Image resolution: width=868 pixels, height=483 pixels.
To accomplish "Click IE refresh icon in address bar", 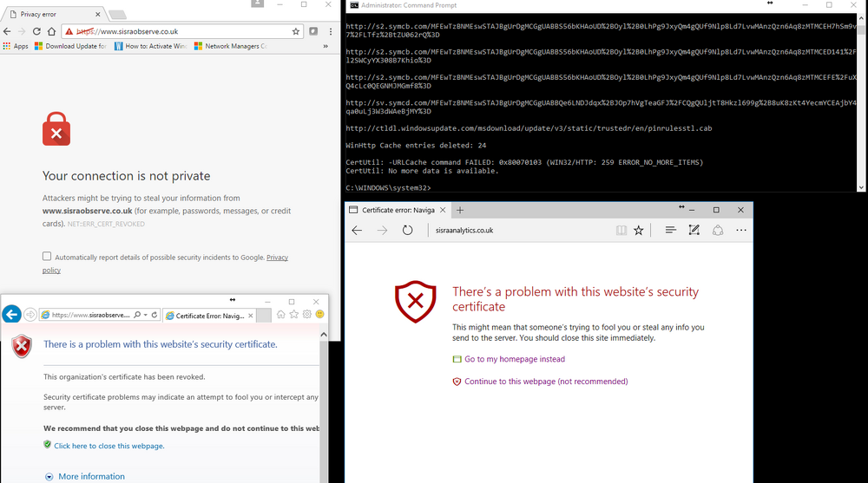I will pyautogui.click(x=155, y=315).
